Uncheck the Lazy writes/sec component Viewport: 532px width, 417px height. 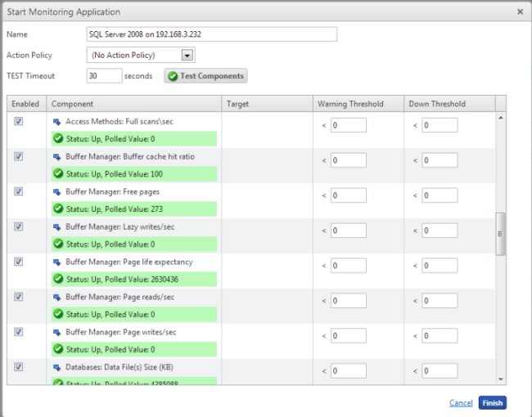18,226
